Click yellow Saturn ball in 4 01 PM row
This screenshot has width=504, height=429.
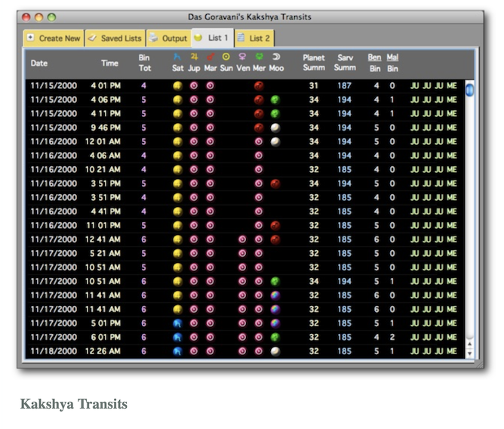[x=177, y=86]
